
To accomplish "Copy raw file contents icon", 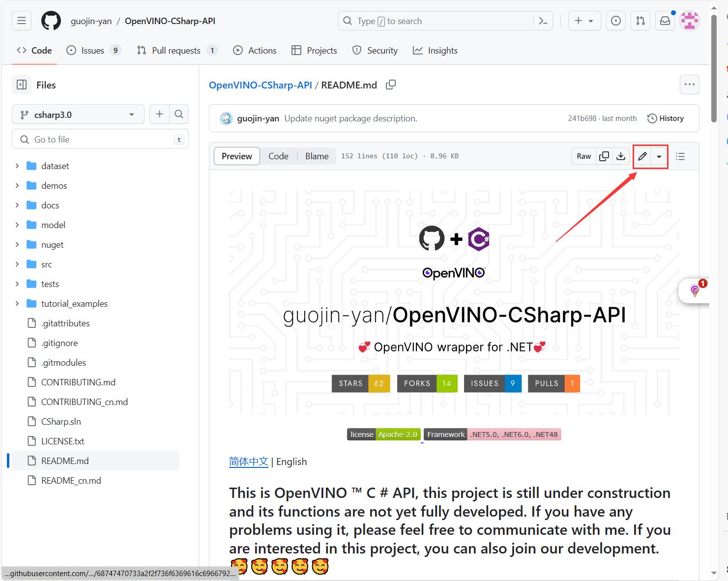I will (604, 156).
